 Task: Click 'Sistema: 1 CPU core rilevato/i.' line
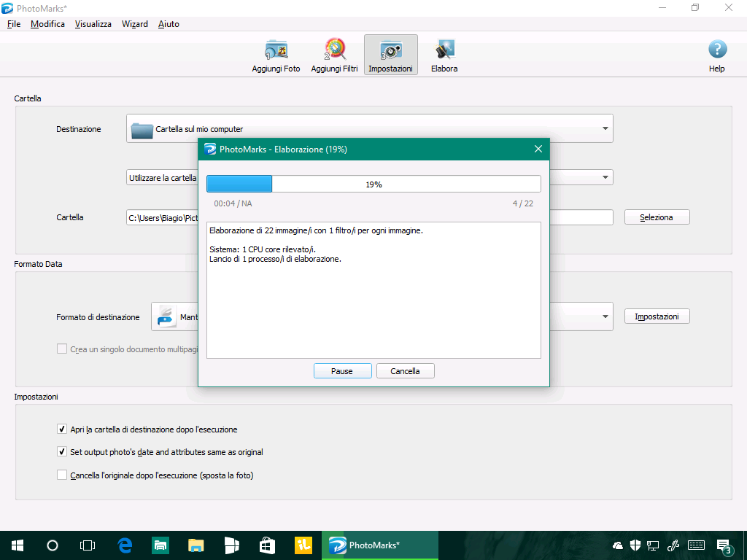click(x=263, y=249)
